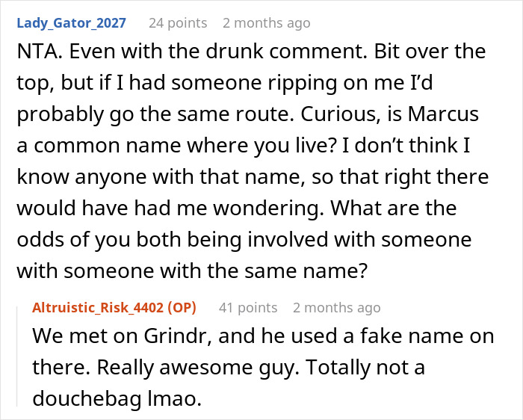Click the (OP) tag beside Altruistic_Risk_4402
Image resolution: width=523 pixels, height=420 pixels.
189,307
